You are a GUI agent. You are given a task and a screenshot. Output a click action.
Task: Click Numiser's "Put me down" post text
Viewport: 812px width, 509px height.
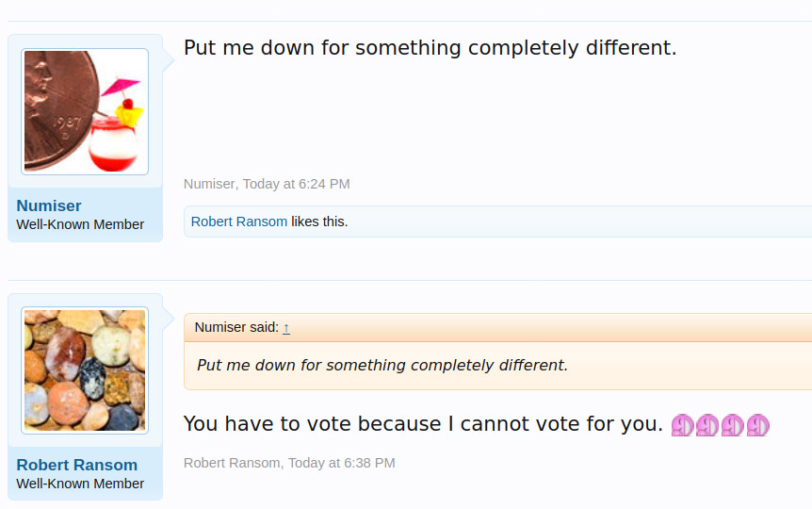tap(430, 47)
